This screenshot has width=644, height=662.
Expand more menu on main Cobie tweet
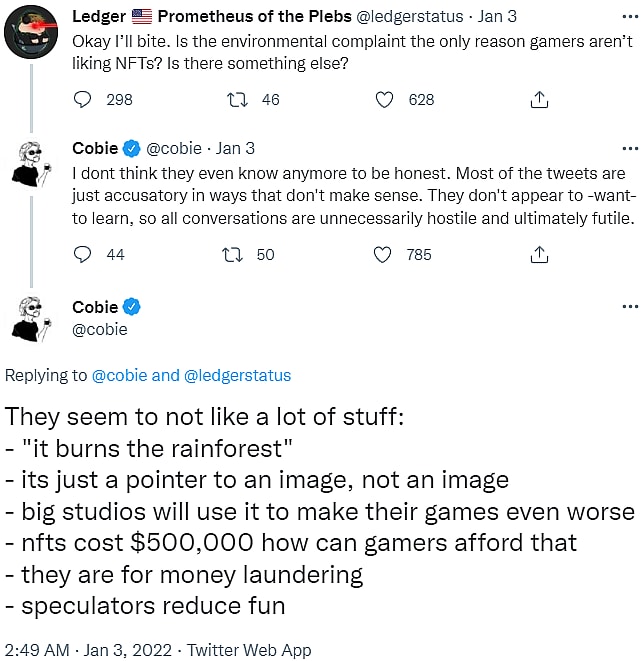coord(629,307)
